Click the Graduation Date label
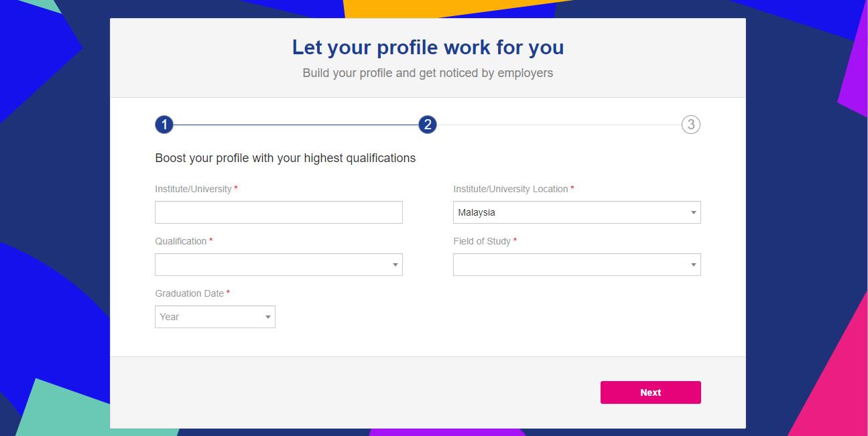 click(x=190, y=293)
